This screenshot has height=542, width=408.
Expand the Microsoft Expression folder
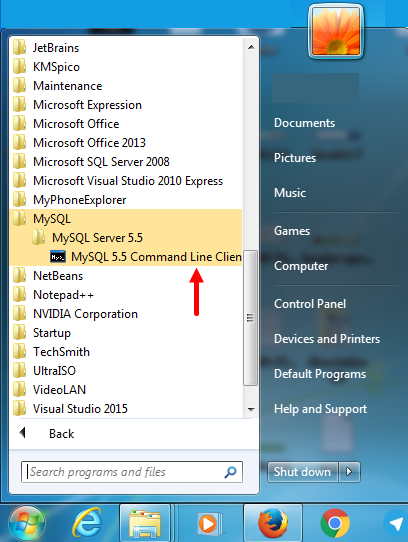126,105
